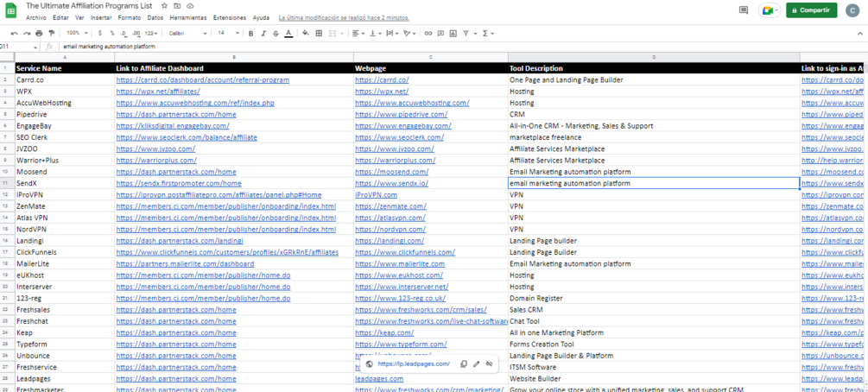Select the row 11 header
Viewport: 868px width, 392px height.
click(7, 183)
